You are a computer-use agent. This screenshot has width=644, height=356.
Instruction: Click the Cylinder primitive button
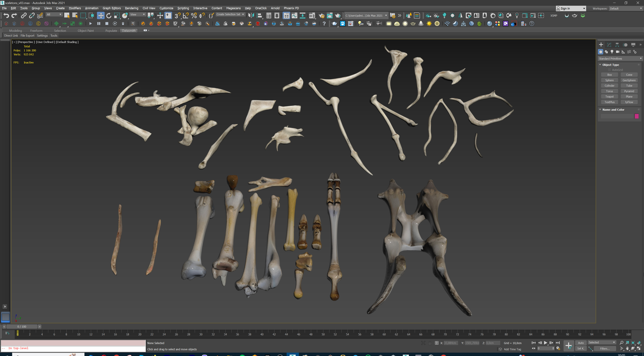coord(609,86)
